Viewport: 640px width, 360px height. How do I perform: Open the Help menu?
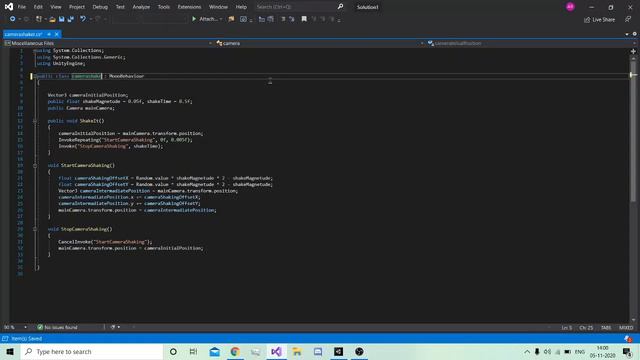(x=241, y=7)
